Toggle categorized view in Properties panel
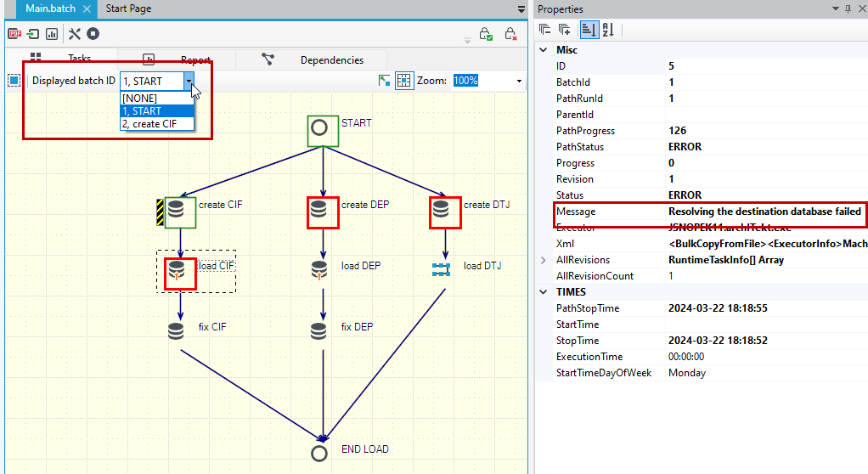 (589, 30)
